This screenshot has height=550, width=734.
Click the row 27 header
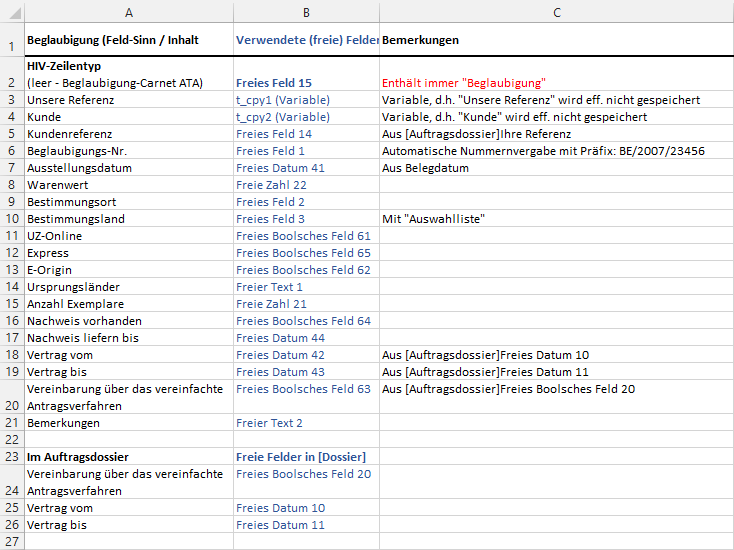point(11,541)
